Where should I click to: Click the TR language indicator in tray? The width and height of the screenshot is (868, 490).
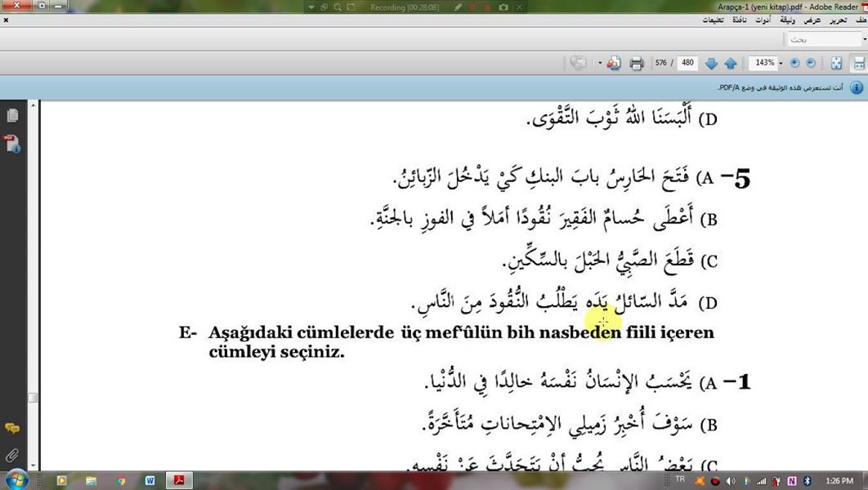[x=680, y=479]
